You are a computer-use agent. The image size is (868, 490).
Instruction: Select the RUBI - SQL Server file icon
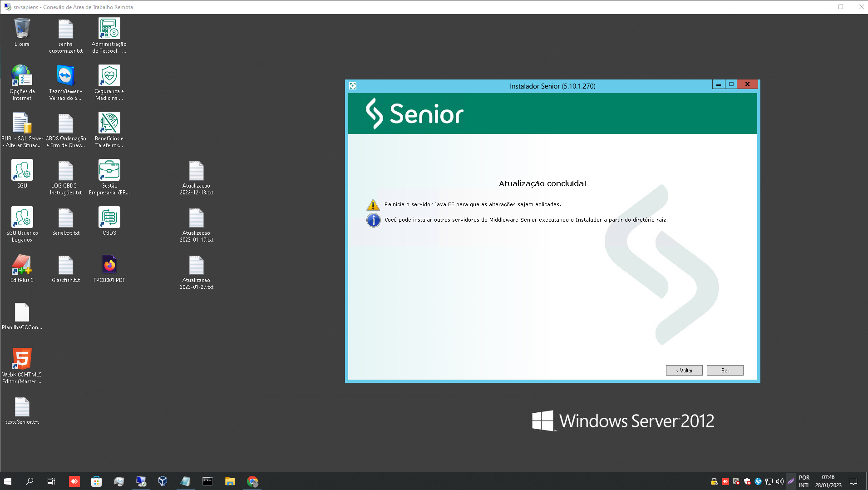tap(22, 130)
